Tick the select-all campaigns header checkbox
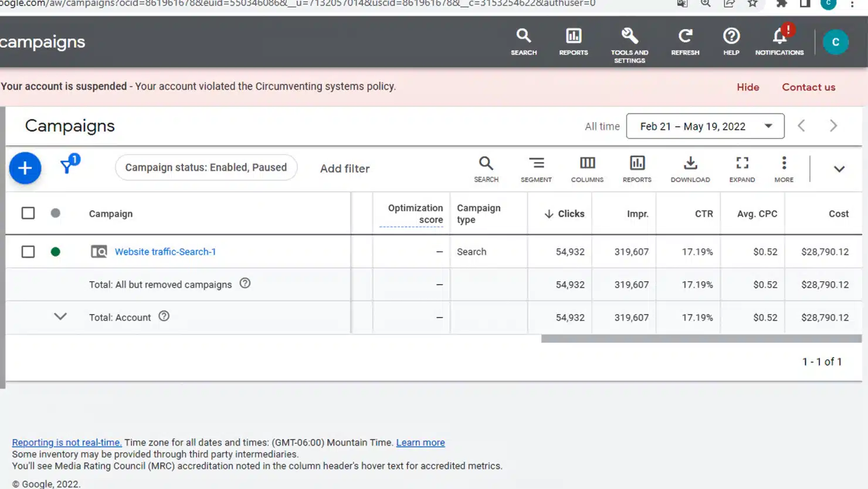The height and width of the screenshot is (489, 868). click(x=28, y=213)
